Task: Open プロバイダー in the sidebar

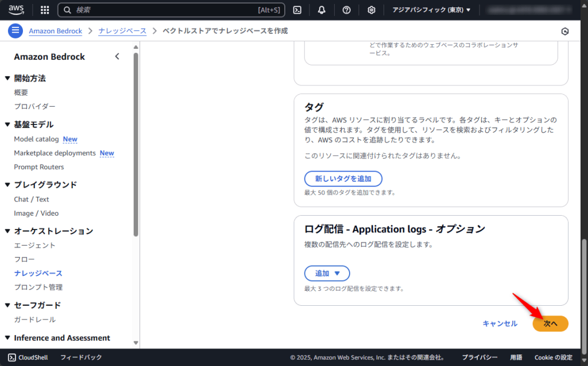Action: pos(34,106)
